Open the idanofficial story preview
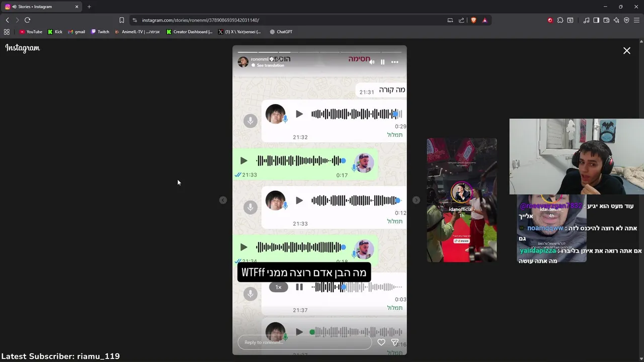644x362 pixels. (x=462, y=200)
